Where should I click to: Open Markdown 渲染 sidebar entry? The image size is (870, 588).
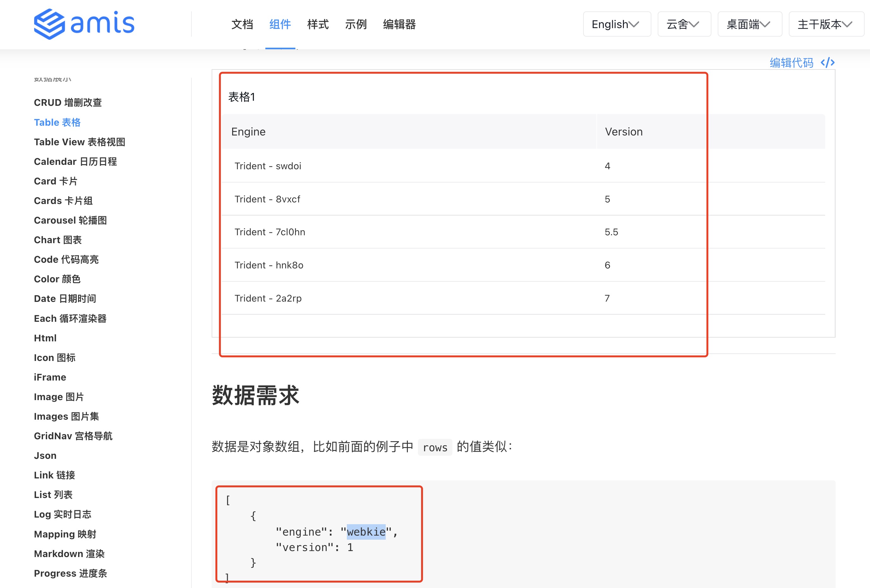coord(69,554)
